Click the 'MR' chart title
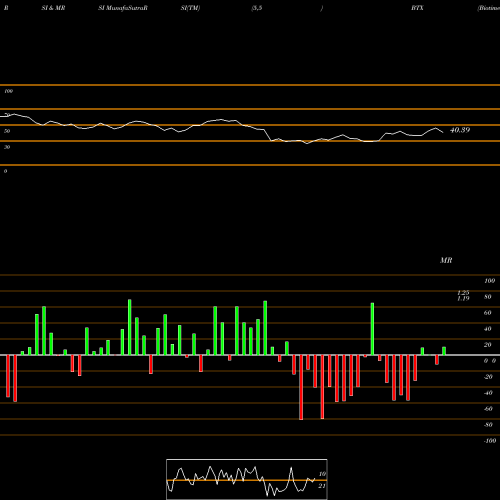This screenshot has height=500, width=500. point(446,260)
